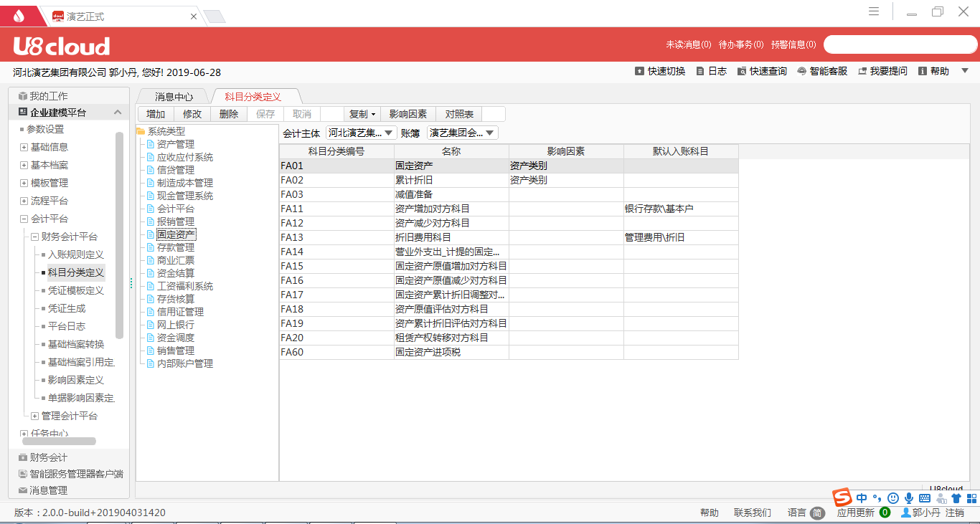This screenshot has width=980, height=524.
Task: Switch to the 消息中心 tab
Action: tap(174, 97)
